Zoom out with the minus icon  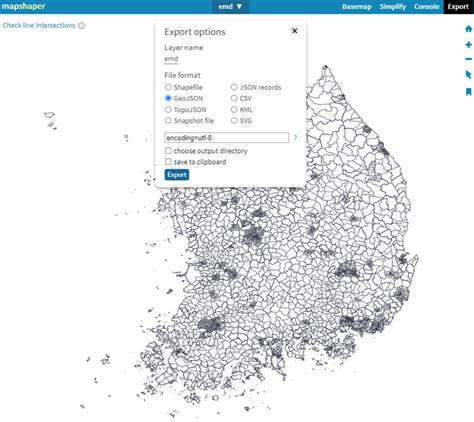(x=468, y=59)
